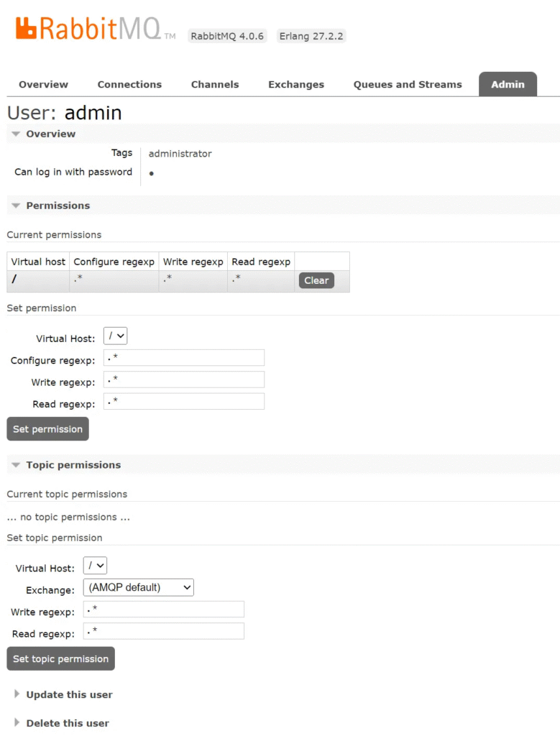
Task: Click the 'Current permissions' label
Action: point(54,235)
